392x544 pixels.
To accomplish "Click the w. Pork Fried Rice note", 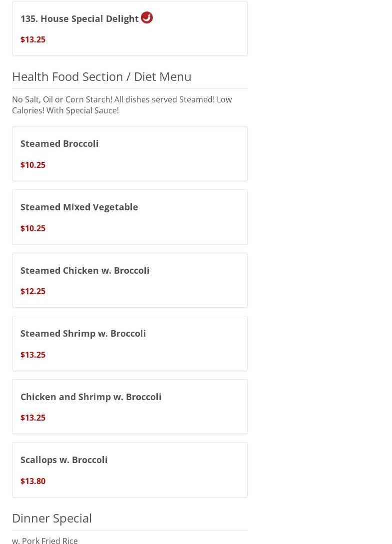I will click(x=45, y=540).
